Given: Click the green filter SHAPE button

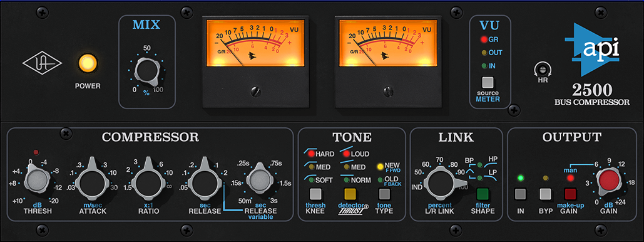Looking at the screenshot, I should click(x=483, y=194).
